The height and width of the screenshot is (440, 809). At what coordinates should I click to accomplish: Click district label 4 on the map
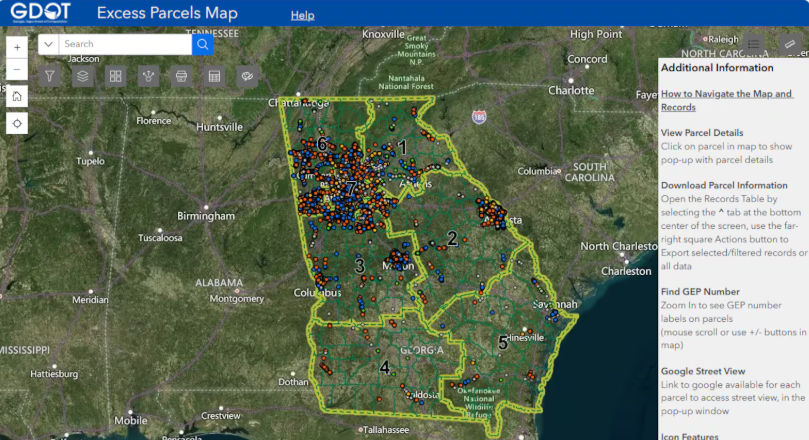click(x=384, y=367)
